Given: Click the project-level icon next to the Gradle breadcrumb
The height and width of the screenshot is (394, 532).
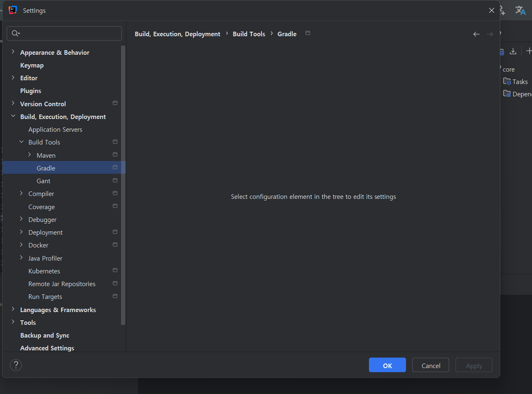Looking at the screenshot, I should (308, 33).
